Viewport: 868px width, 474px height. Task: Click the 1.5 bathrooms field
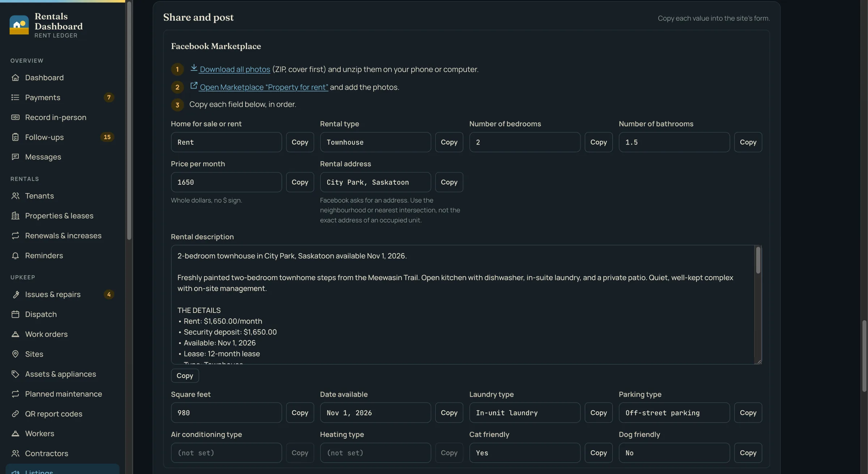point(674,142)
